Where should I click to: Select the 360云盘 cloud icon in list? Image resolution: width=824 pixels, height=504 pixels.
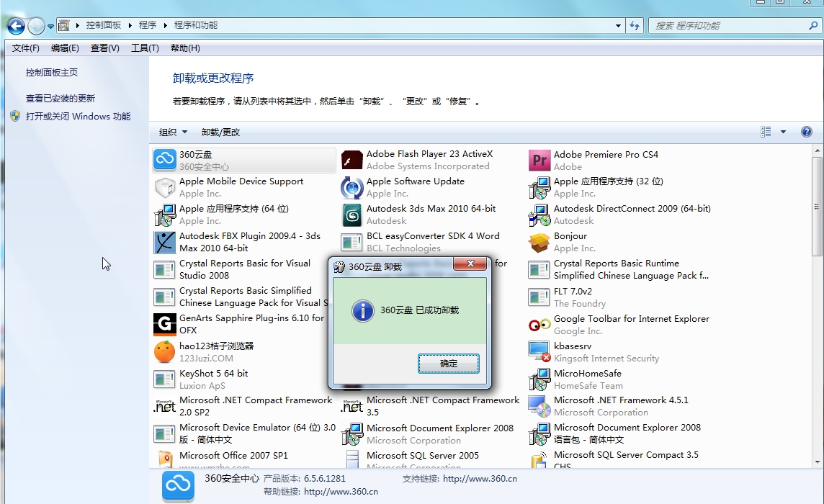coord(164,160)
